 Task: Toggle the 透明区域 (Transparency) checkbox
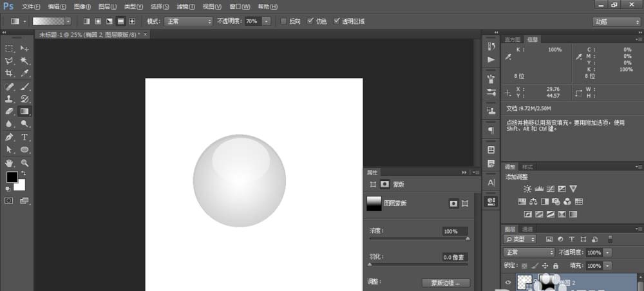coord(337,21)
